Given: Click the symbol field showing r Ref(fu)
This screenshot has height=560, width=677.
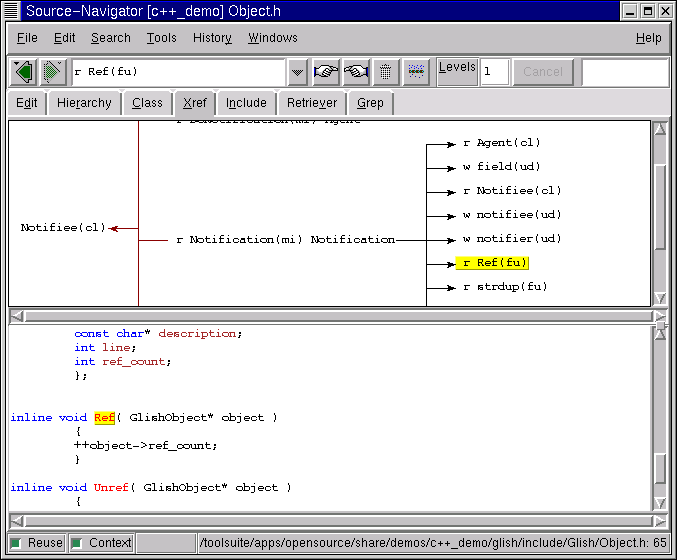Looking at the screenshot, I should tap(178, 72).
